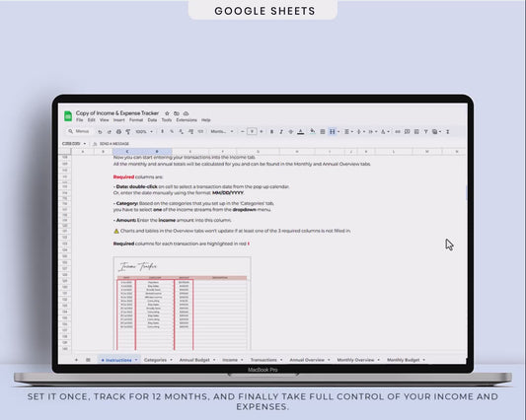Insert a chart from the toolbar
526x420 pixels.
[x=416, y=131]
